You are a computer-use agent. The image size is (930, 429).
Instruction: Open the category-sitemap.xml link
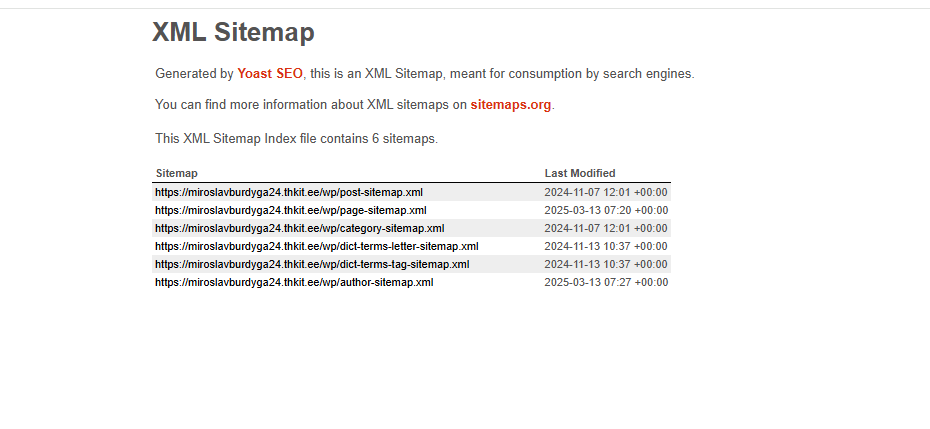[x=299, y=228]
